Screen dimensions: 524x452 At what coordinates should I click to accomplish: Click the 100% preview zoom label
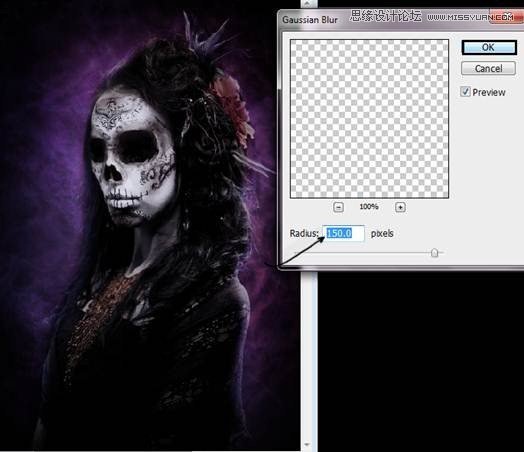[x=369, y=207]
